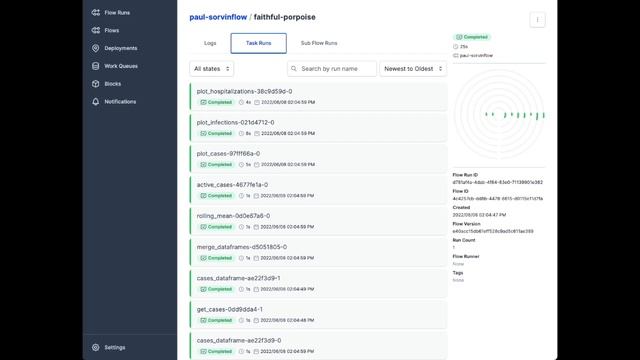Screen dimensions: 640x360
Task: Click the Settings gear icon
Action: point(96,347)
